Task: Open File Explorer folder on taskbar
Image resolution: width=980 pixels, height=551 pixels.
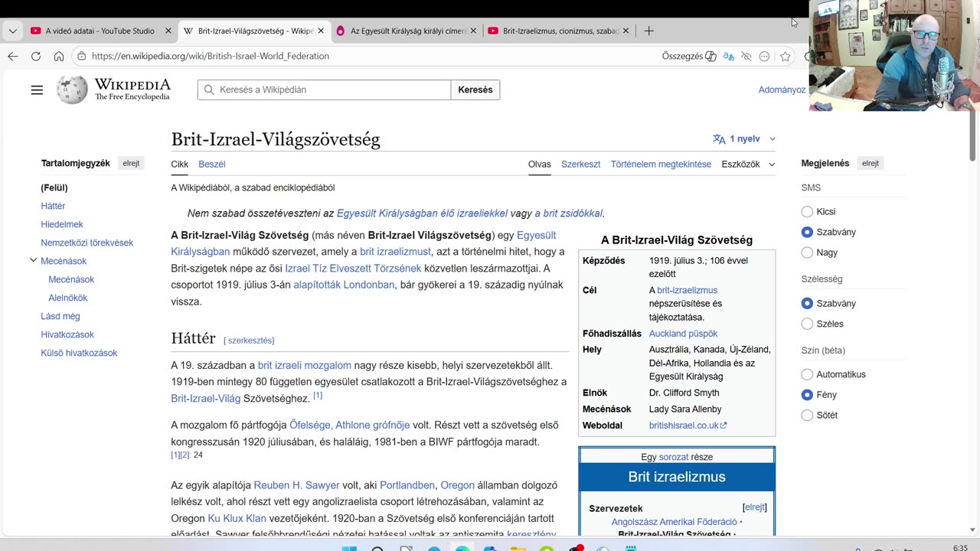Action: coord(518,548)
